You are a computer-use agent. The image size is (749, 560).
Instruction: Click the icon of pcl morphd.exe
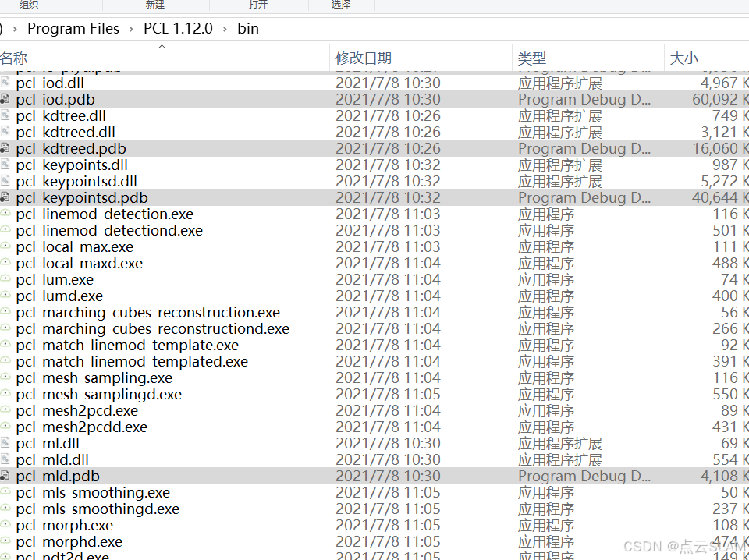[x=5, y=541]
